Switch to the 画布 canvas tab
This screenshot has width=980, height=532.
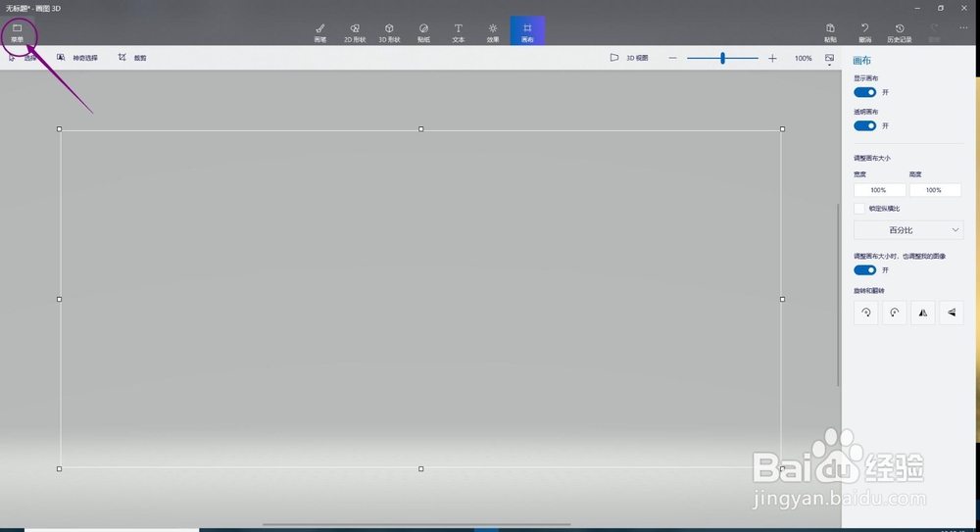pyautogui.click(x=527, y=31)
